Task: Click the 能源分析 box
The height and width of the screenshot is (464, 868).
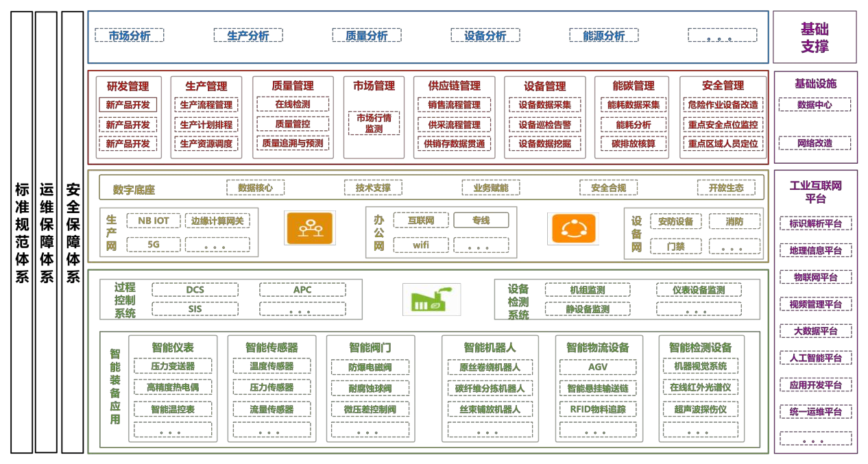Action: point(604,36)
